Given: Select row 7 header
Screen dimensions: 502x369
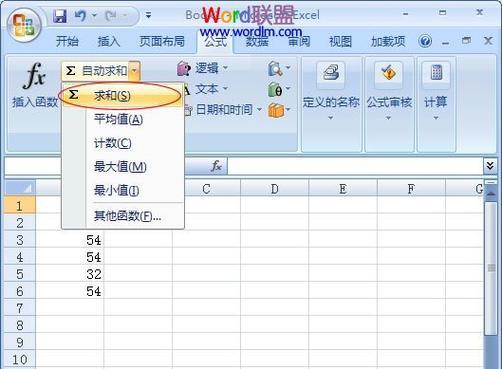Looking at the screenshot, I should [x=20, y=308].
